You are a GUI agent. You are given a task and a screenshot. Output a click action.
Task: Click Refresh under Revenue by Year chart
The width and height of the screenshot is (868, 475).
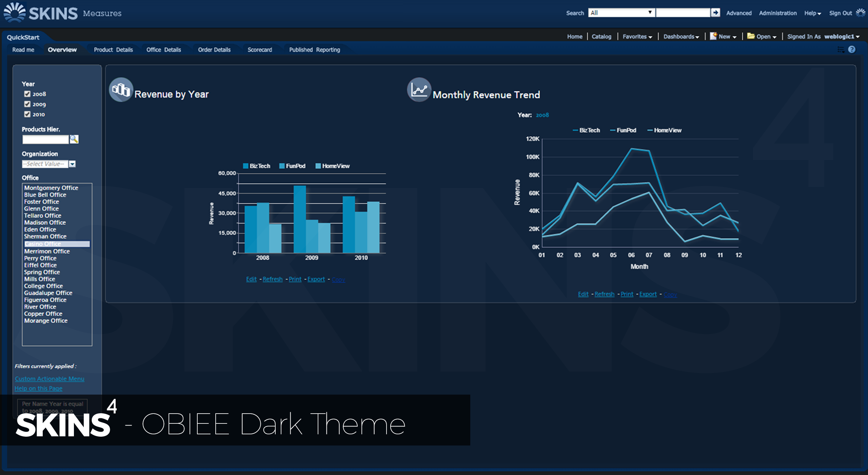tap(273, 279)
